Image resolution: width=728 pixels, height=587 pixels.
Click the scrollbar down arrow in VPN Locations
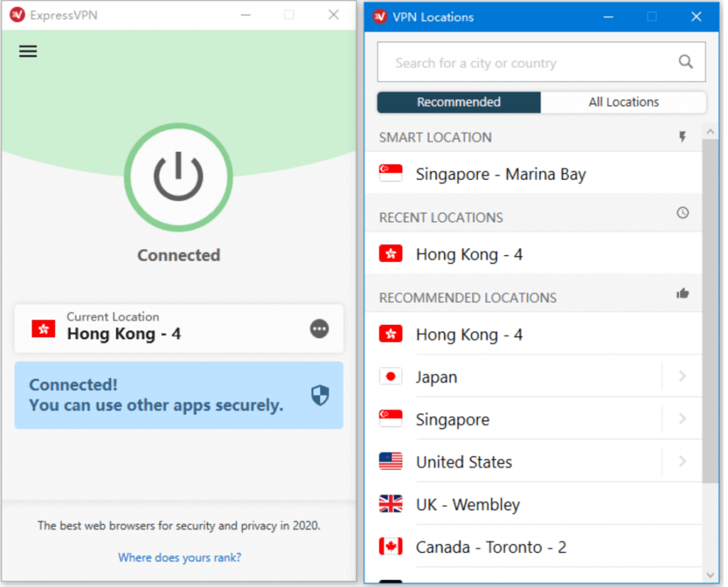point(710,575)
